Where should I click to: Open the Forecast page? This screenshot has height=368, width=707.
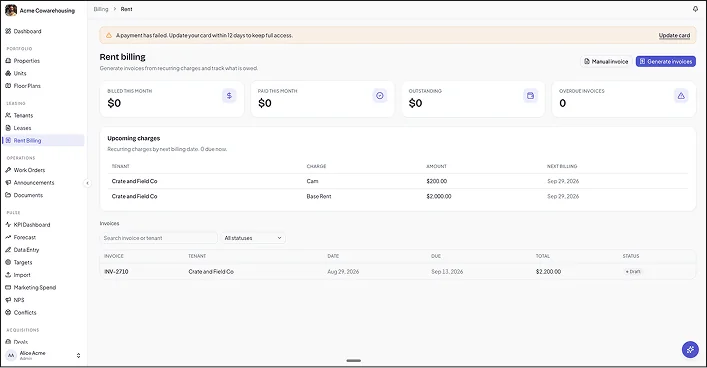pyautogui.click(x=43, y=237)
